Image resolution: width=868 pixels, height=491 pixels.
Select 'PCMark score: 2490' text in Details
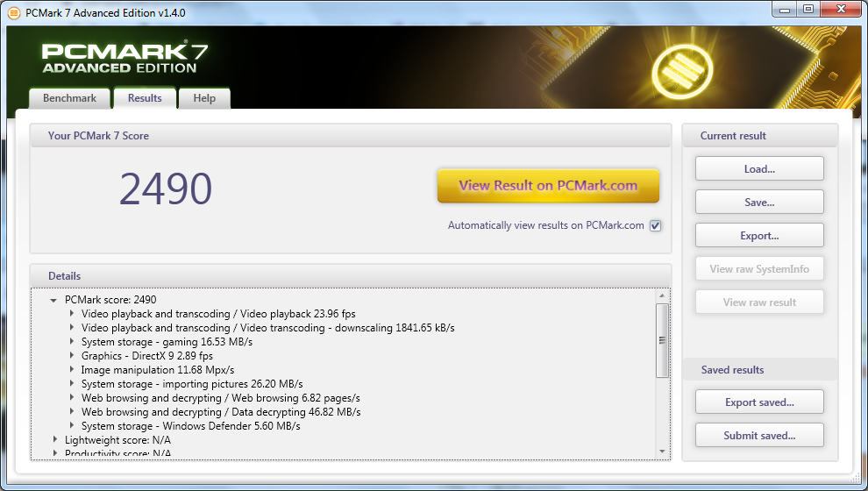(110, 300)
